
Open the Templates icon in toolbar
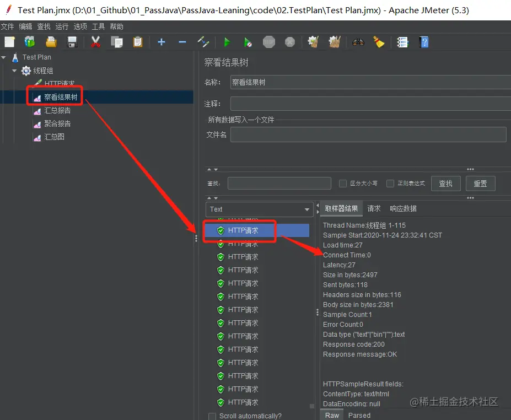coord(30,42)
